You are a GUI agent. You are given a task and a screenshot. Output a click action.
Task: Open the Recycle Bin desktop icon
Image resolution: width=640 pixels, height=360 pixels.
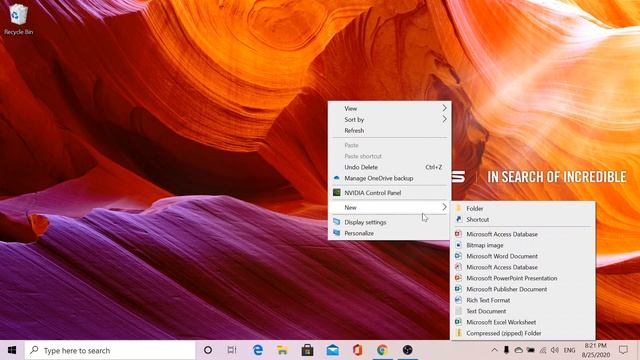(18, 19)
